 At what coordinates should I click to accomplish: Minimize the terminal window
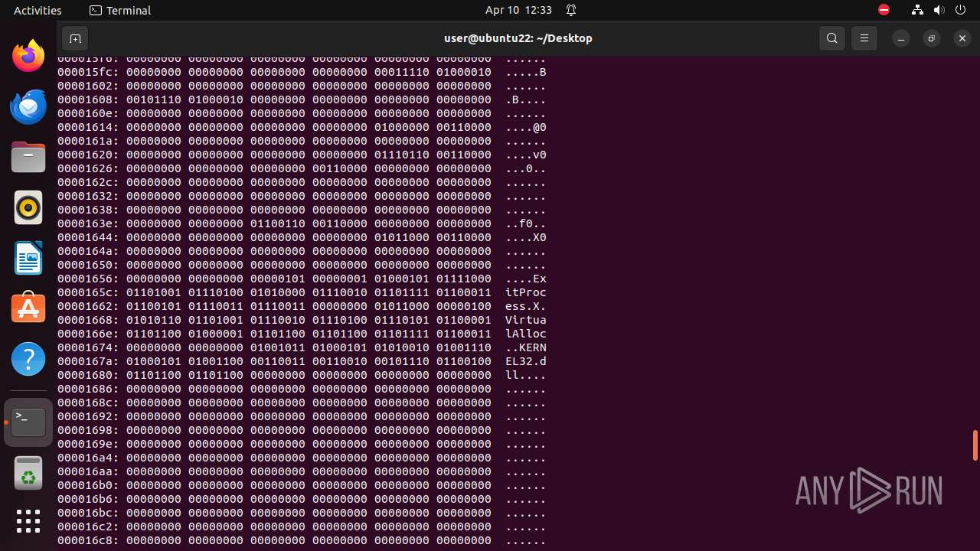(901, 38)
